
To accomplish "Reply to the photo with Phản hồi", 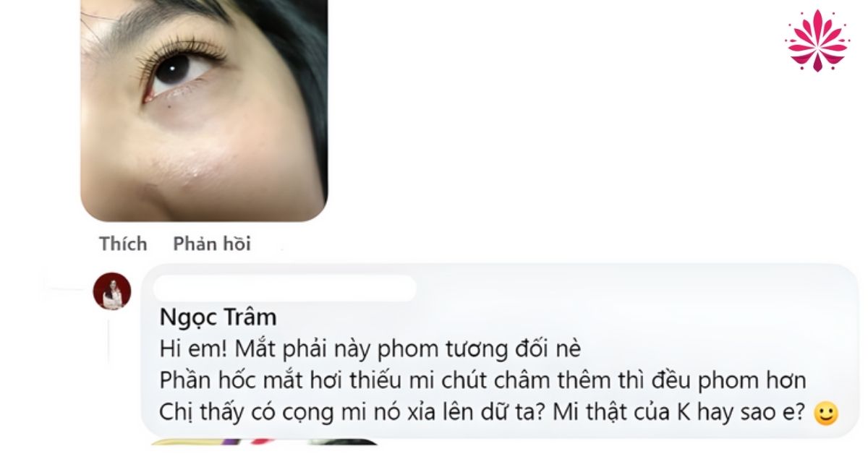I will pyautogui.click(x=212, y=244).
